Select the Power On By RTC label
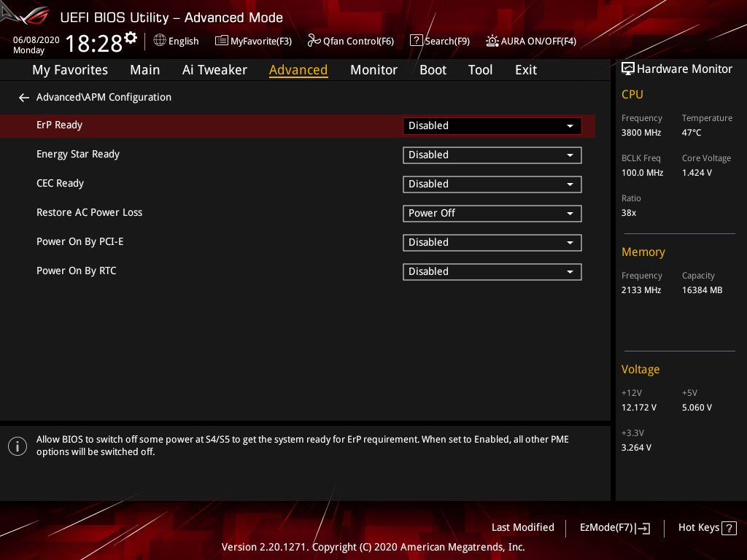The height and width of the screenshot is (560, 747). click(76, 271)
